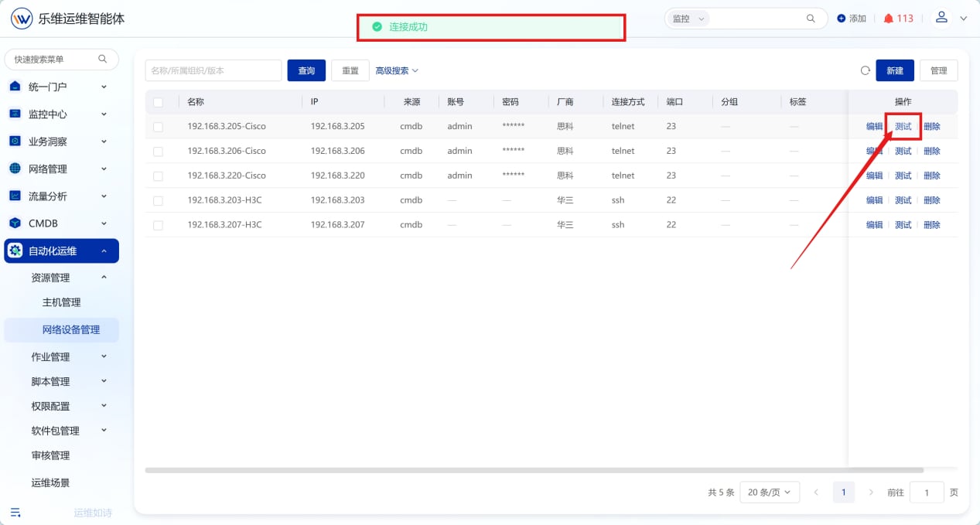The width and height of the screenshot is (980, 525).
Task: Open the 主机管理 menu item
Action: (61, 302)
